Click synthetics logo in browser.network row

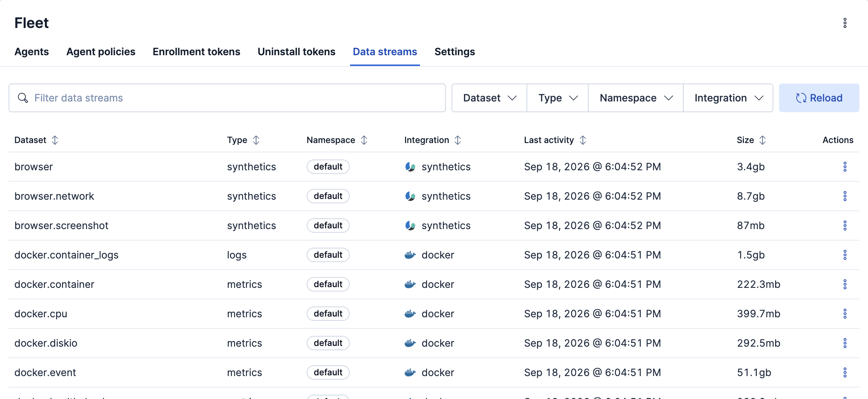410,196
